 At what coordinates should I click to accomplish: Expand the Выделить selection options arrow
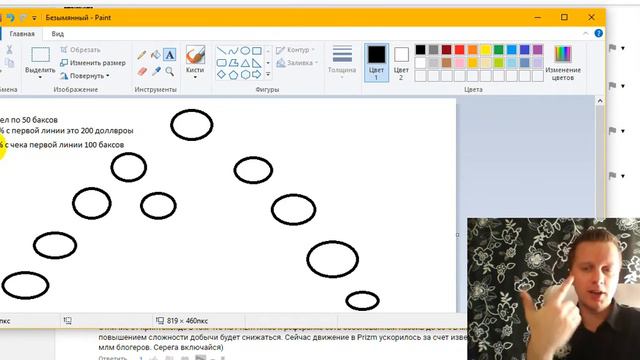pyautogui.click(x=40, y=77)
